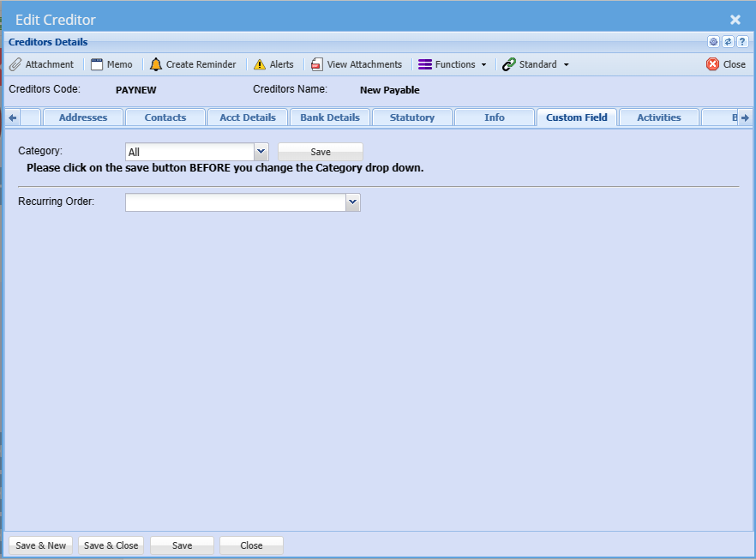Open the Addresses tab
Viewport: 756px width, 560px height.
click(83, 117)
